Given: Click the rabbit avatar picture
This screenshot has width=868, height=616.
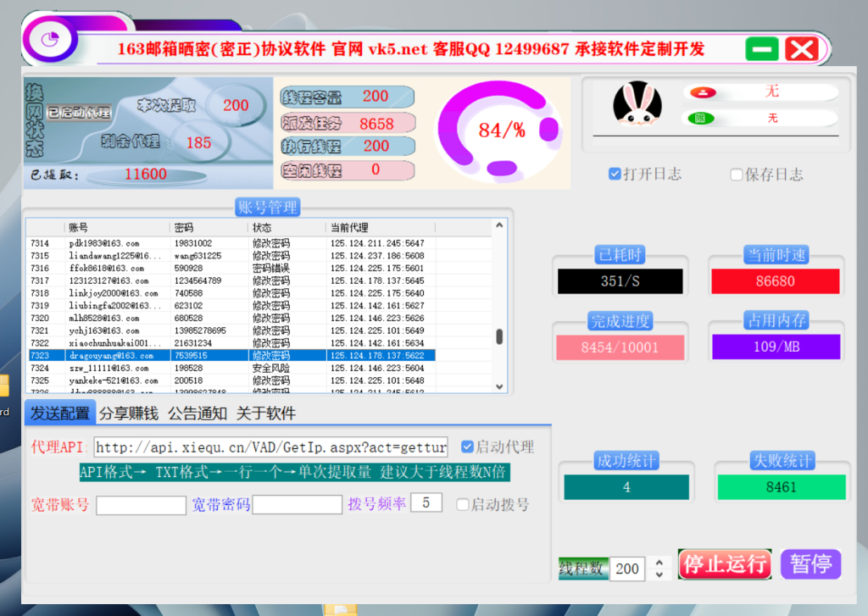Looking at the screenshot, I should (637, 103).
